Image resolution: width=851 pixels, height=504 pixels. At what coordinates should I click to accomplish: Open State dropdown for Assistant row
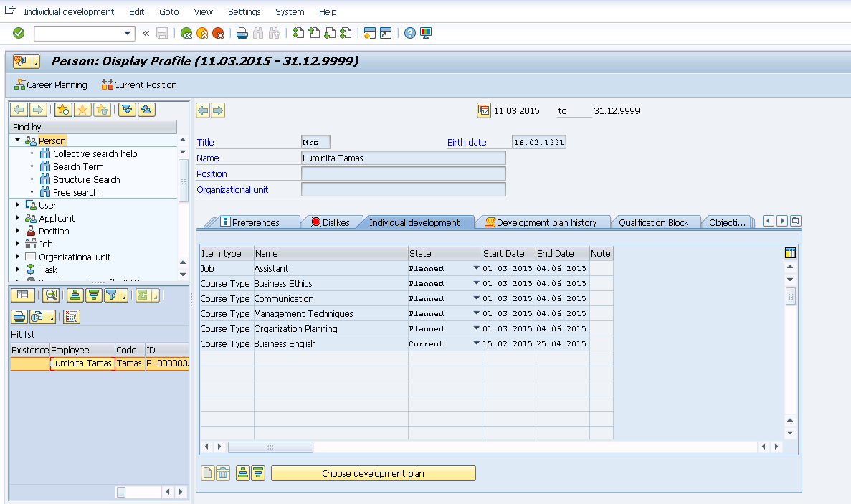476,268
